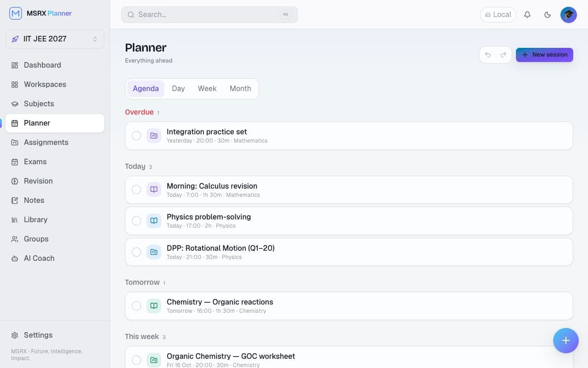Open Workspaces in the sidebar
The height and width of the screenshot is (368, 588).
pyautogui.click(x=55, y=85)
